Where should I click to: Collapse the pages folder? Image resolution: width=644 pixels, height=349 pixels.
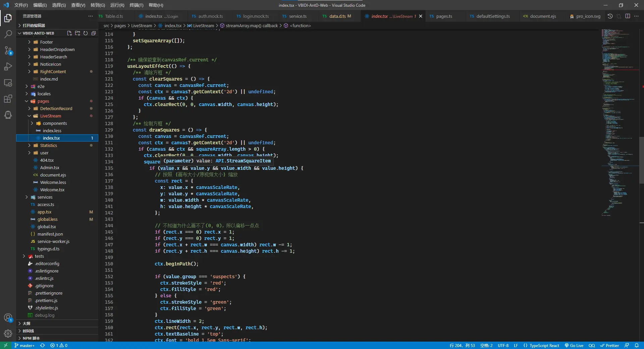point(43,101)
